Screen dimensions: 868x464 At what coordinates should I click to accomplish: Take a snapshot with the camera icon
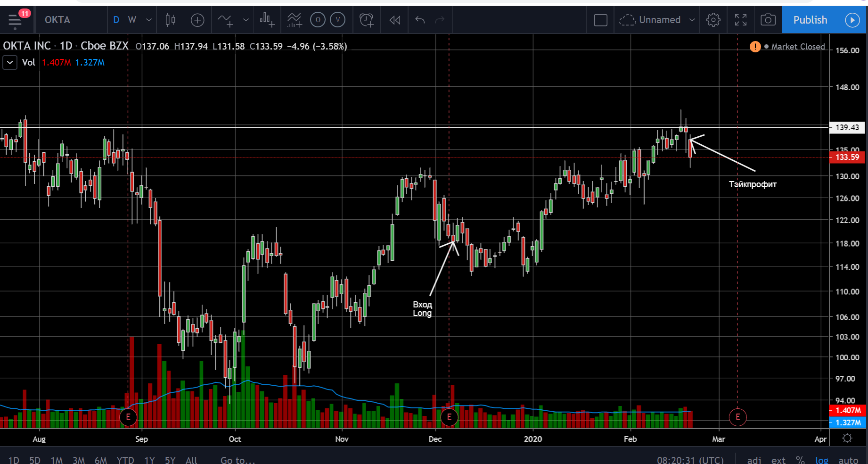click(768, 20)
